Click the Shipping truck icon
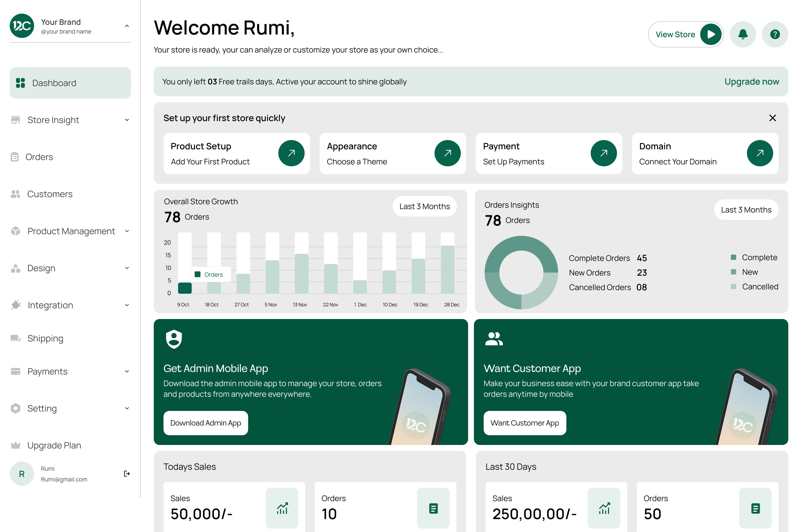The height and width of the screenshot is (532, 798). (x=16, y=338)
